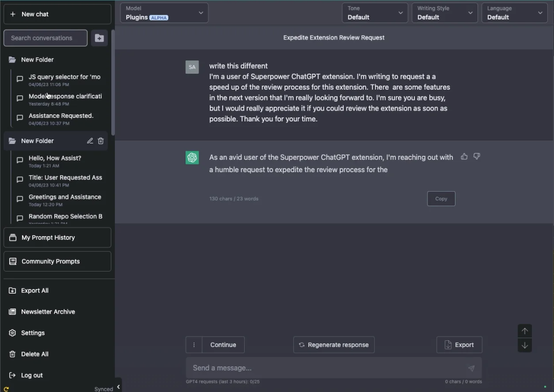Open the three-dot menu beside Continue
554x392 pixels.
[194, 345]
